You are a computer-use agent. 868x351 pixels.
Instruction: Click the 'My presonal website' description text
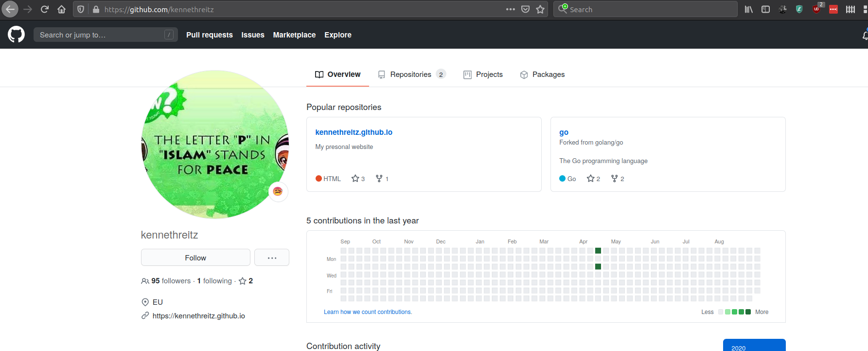(x=344, y=147)
